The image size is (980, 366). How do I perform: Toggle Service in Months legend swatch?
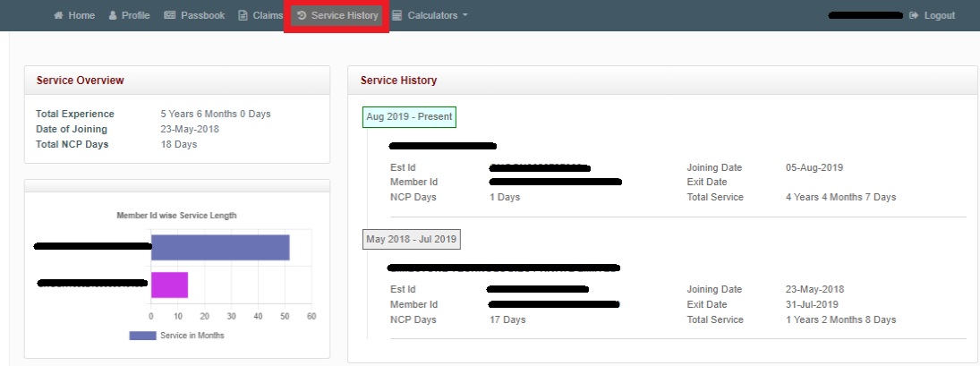coord(142,336)
